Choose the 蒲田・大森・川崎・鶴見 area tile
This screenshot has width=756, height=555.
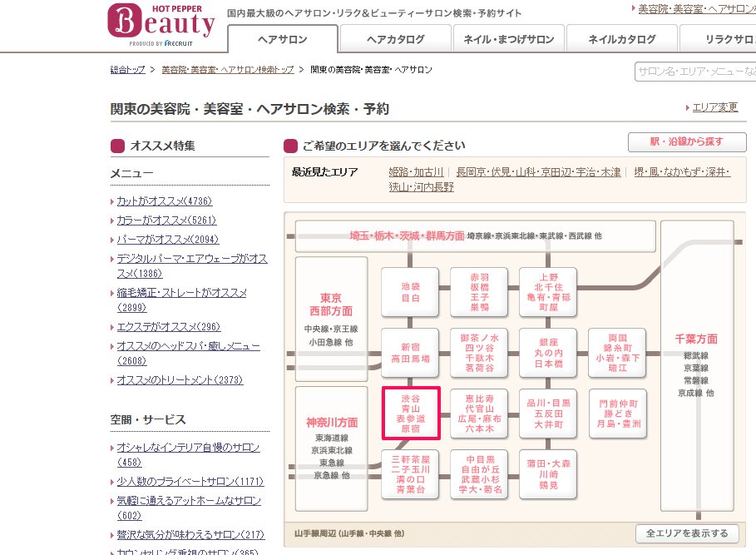pyautogui.click(x=548, y=474)
